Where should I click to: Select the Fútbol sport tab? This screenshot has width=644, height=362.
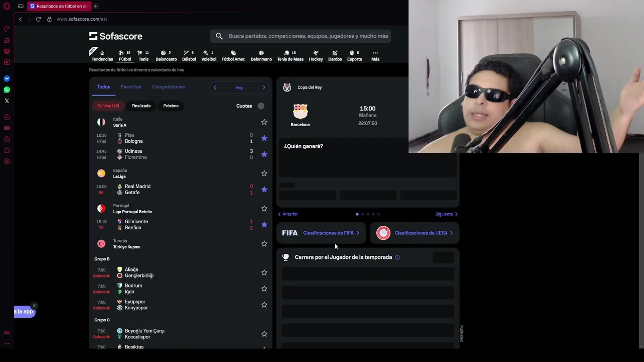tap(125, 56)
